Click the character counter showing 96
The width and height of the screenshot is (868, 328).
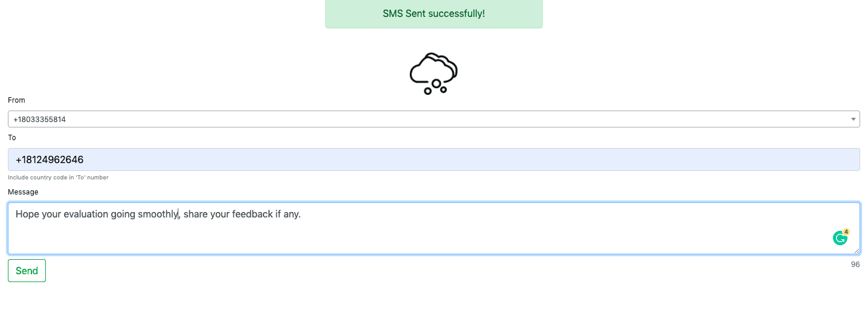[x=855, y=265]
